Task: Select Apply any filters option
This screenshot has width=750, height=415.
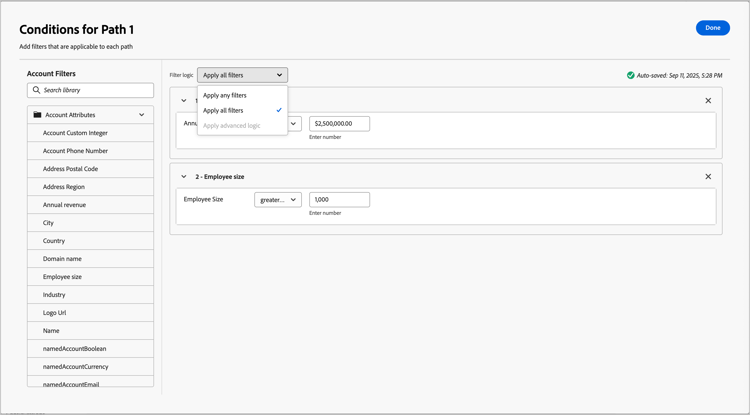Action: click(243, 95)
